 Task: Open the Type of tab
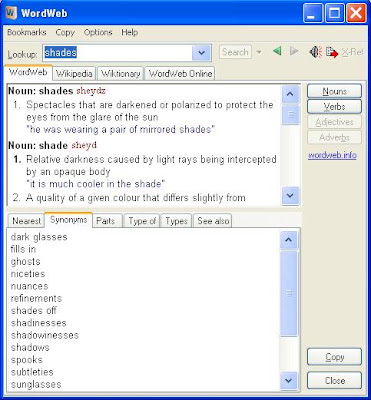(142, 221)
